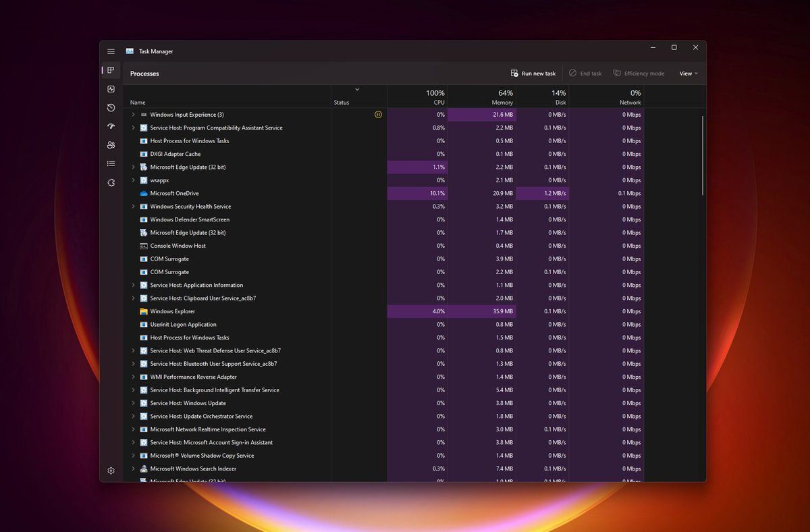Select the Userinit Logon Application row
This screenshot has width=810, height=532.
tap(383, 324)
